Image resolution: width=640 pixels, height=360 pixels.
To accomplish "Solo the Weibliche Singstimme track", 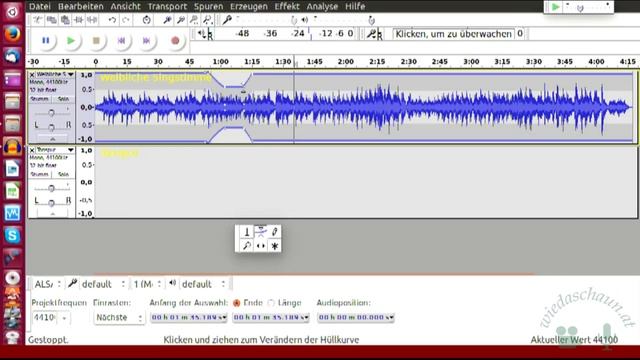I will pos(63,99).
